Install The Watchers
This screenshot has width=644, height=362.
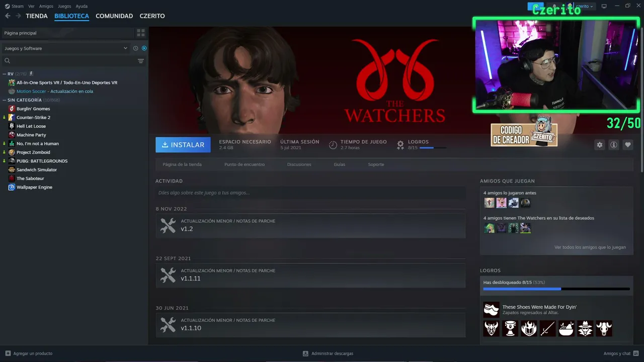point(183,145)
